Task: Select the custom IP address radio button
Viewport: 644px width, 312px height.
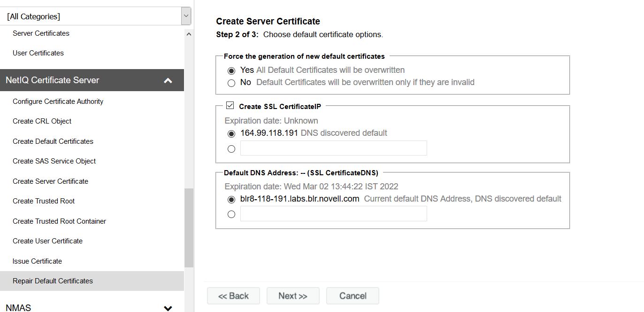Action: [x=231, y=149]
